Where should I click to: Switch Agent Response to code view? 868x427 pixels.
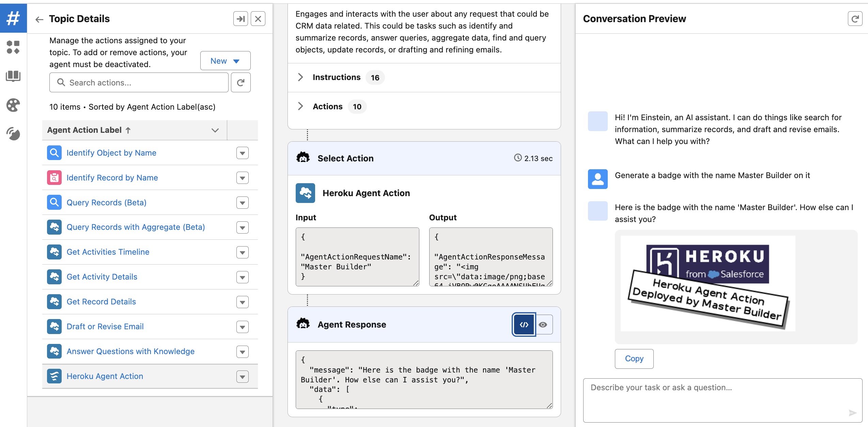524,325
